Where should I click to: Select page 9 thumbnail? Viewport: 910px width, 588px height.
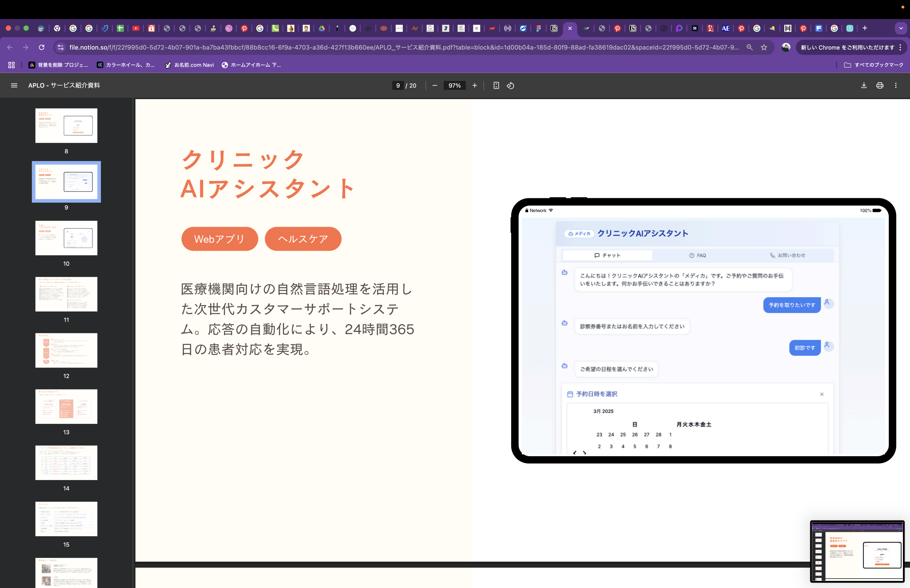click(x=66, y=182)
